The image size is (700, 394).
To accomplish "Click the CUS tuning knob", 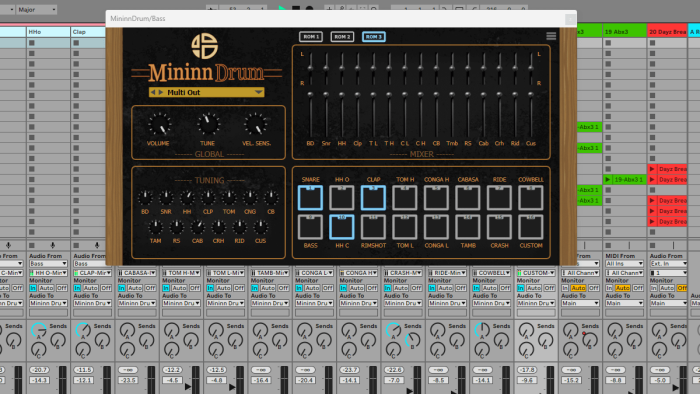I will [x=261, y=227].
